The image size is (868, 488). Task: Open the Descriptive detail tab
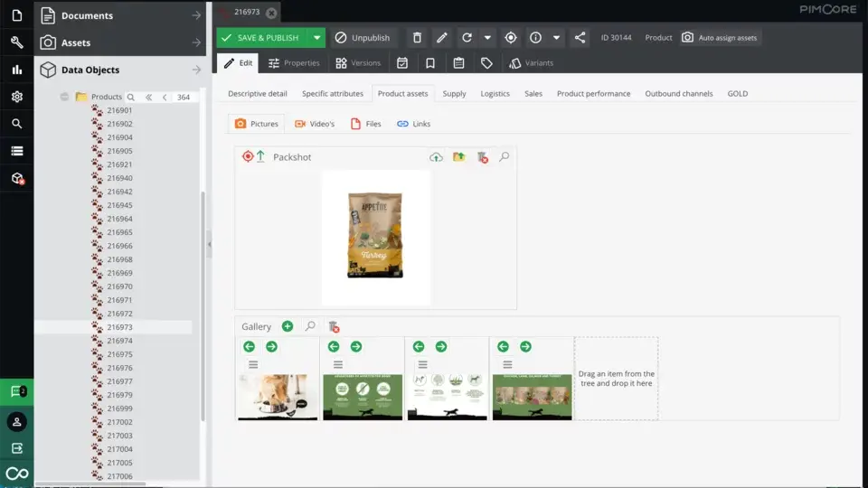click(x=258, y=93)
